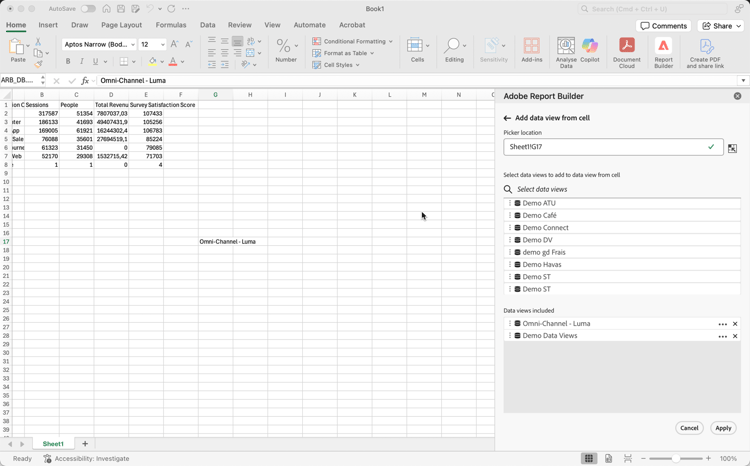Click Create PDF and share link
This screenshot has width=750, height=466.
pos(705,53)
